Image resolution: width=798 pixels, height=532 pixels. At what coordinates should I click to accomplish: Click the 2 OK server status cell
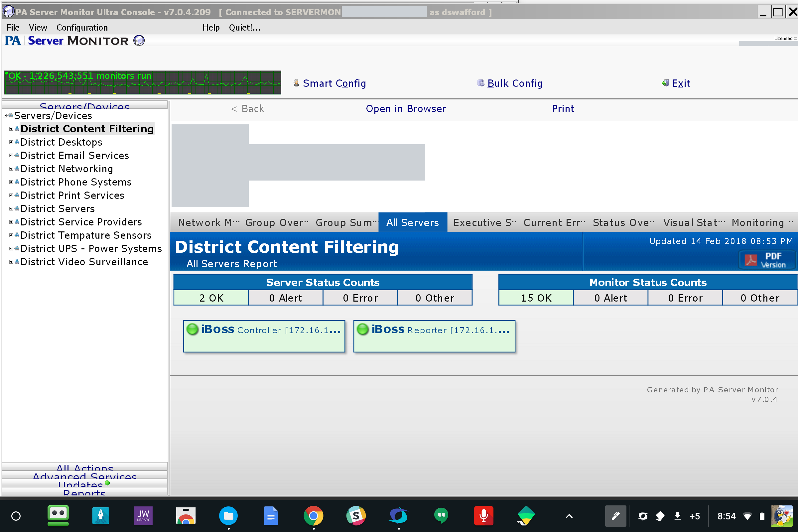pyautogui.click(x=211, y=298)
